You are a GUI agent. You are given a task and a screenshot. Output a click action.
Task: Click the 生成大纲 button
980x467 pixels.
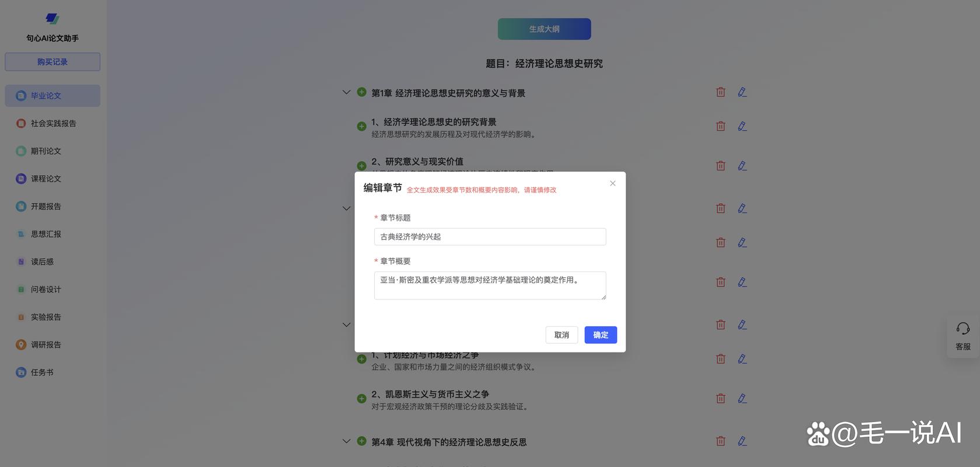[x=544, y=29]
